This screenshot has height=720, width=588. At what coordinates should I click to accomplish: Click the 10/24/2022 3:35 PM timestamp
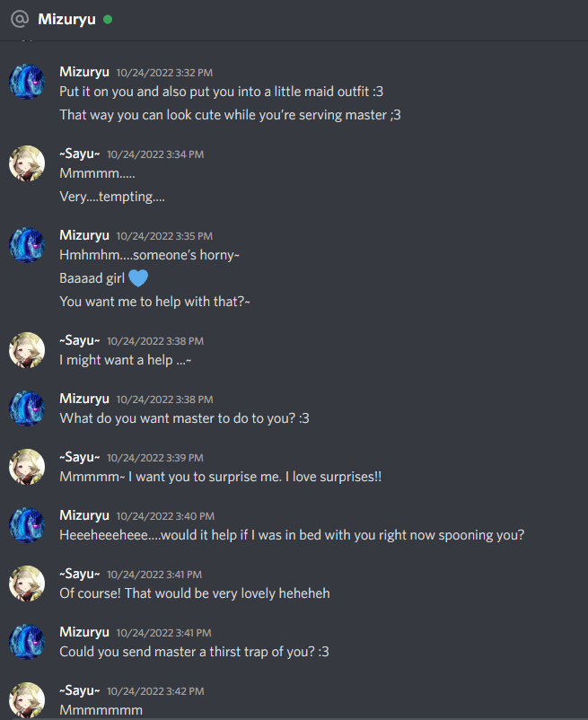pyautogui.click(x=164, y=236)
